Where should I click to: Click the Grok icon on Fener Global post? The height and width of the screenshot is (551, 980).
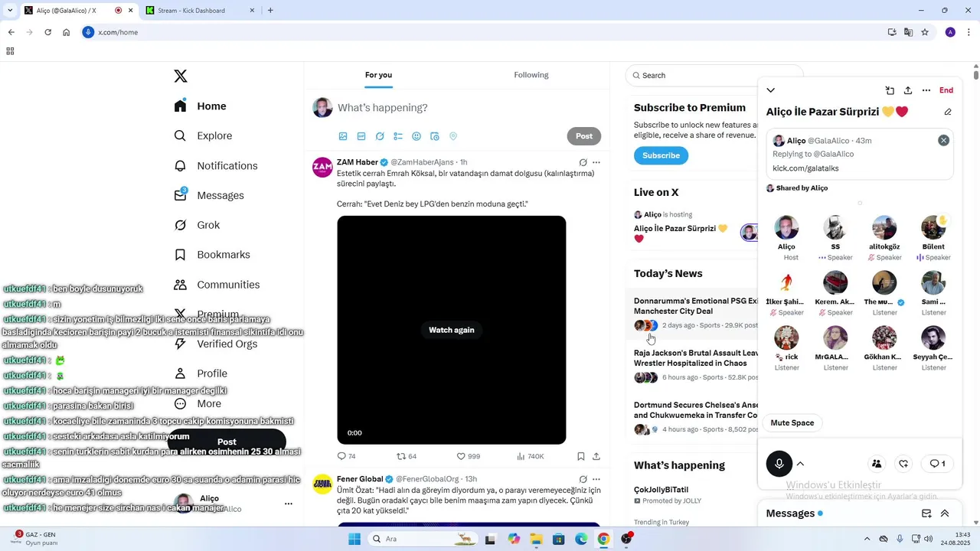pyautogui.click(x=583, y=479)
